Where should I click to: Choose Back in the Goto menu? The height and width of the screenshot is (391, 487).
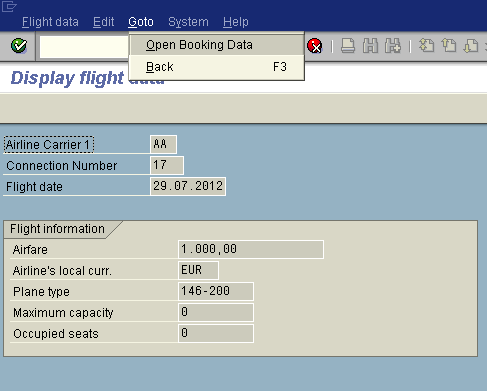(217, 67)
